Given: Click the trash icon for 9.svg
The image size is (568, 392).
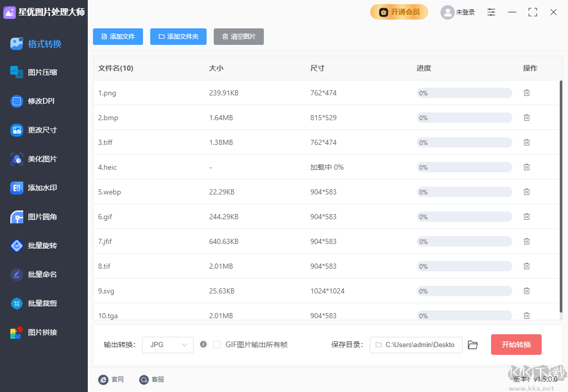Looking at the screenshot, I should (x=527, y=291).
